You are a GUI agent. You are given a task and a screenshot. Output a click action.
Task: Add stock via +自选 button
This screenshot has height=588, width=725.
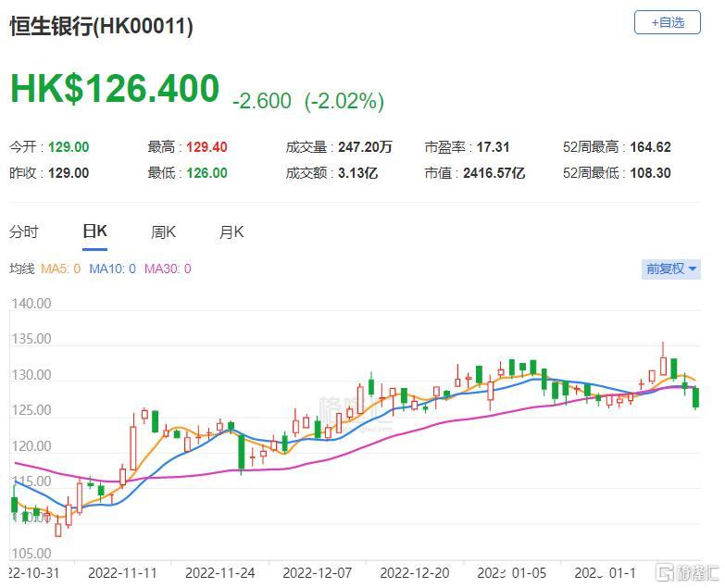(x=668, y=22)
